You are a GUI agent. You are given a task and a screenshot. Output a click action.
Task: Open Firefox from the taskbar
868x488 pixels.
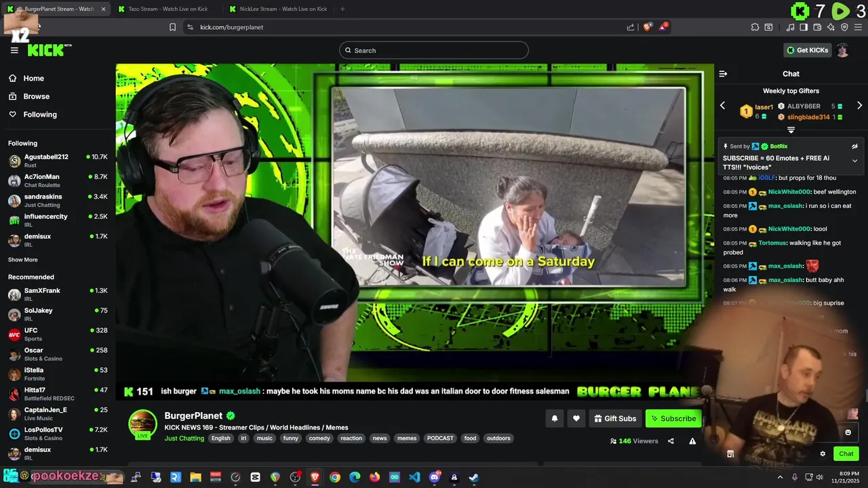(375, 477)
